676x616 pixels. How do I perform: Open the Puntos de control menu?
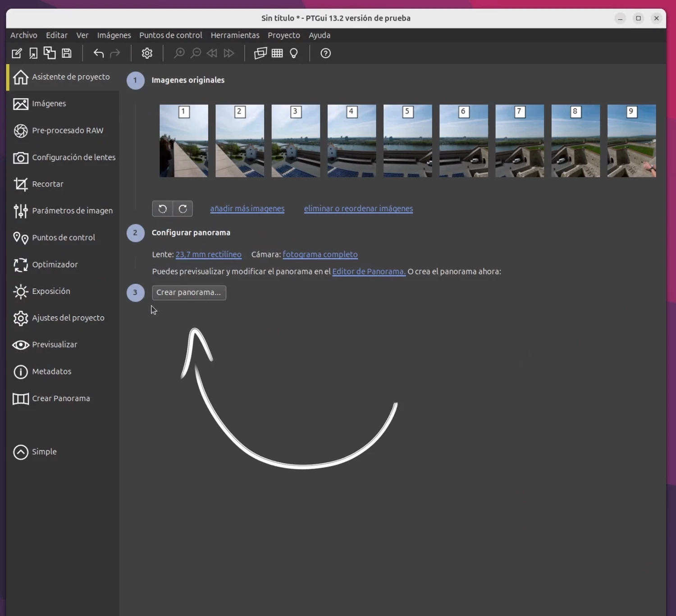(170, 35)
